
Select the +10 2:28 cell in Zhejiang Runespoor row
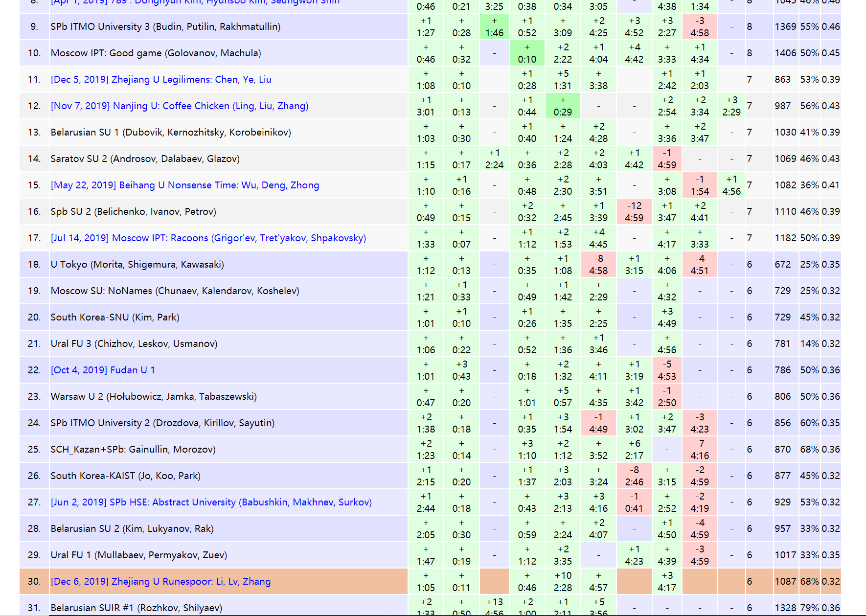[563, 582]
